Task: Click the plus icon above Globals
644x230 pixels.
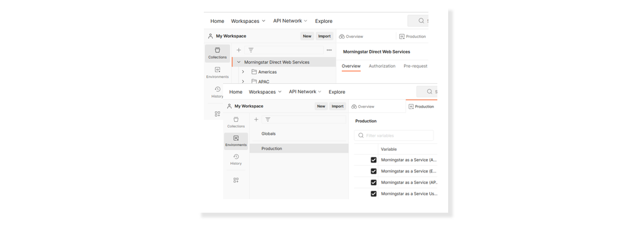Action: coord(256,120)
